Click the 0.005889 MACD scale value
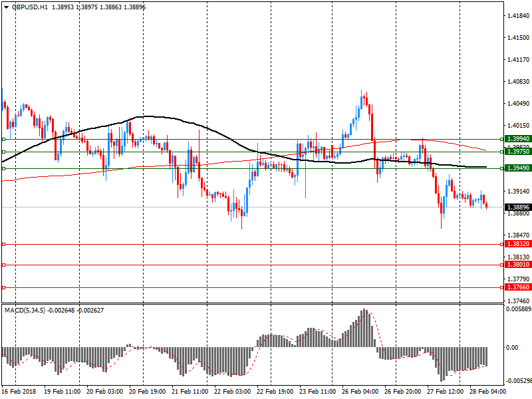The height and width of the screenshot is (399, 532). click(x=517, y=309)
